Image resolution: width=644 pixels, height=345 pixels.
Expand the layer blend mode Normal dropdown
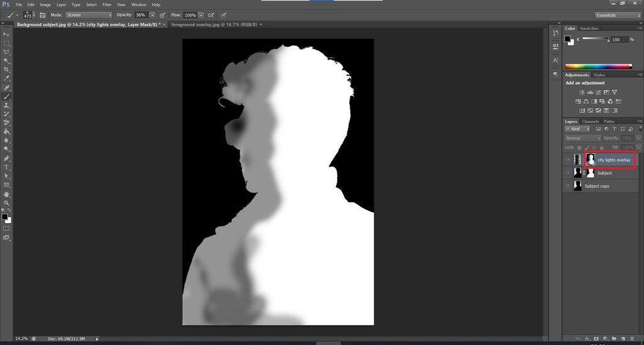pos(582,138)
